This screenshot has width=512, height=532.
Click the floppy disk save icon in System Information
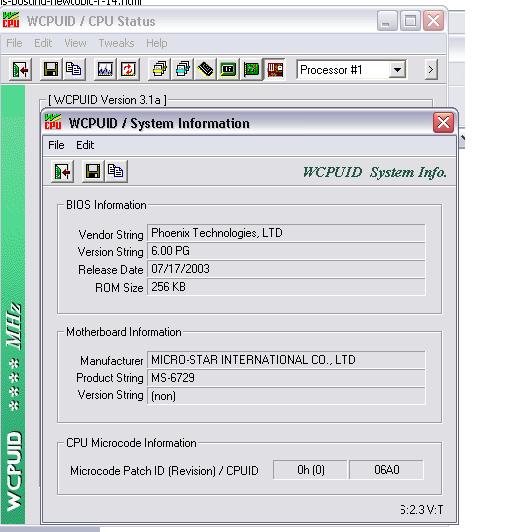point(93,171)
